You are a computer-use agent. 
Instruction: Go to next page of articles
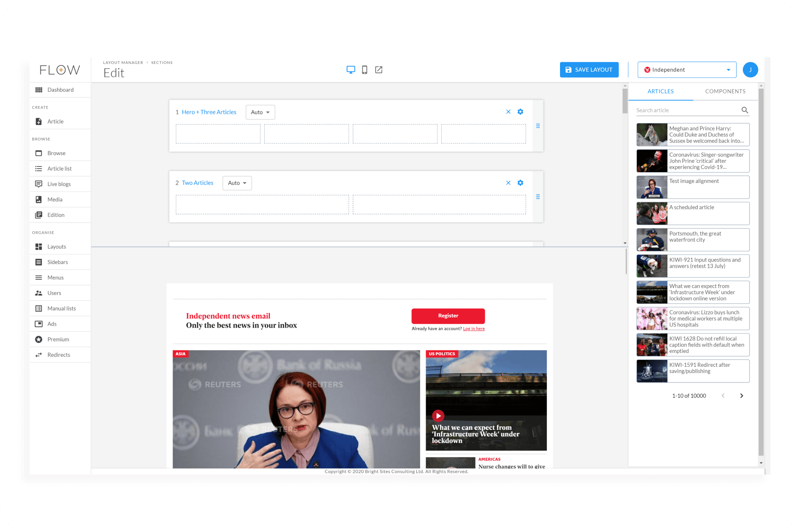(x=742, y=396)
